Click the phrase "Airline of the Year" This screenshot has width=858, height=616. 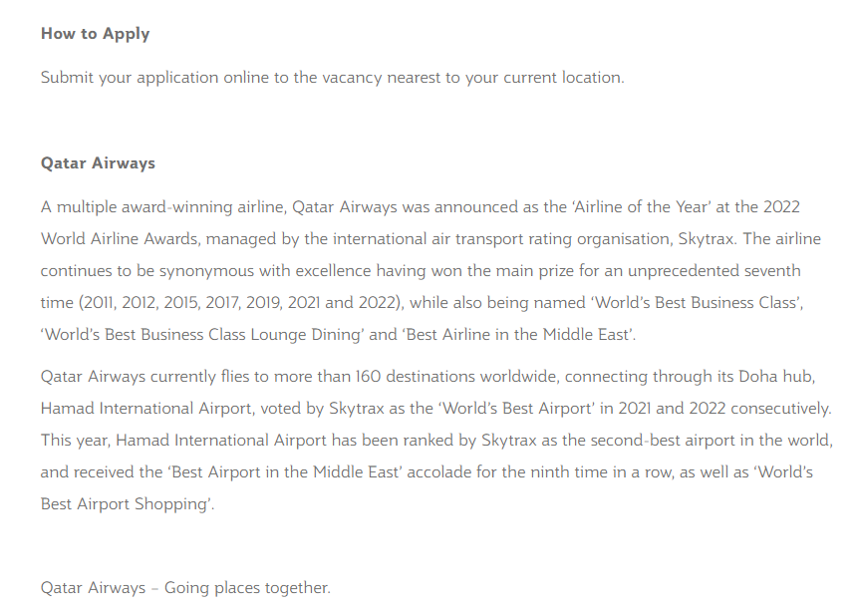click(642, 207)
